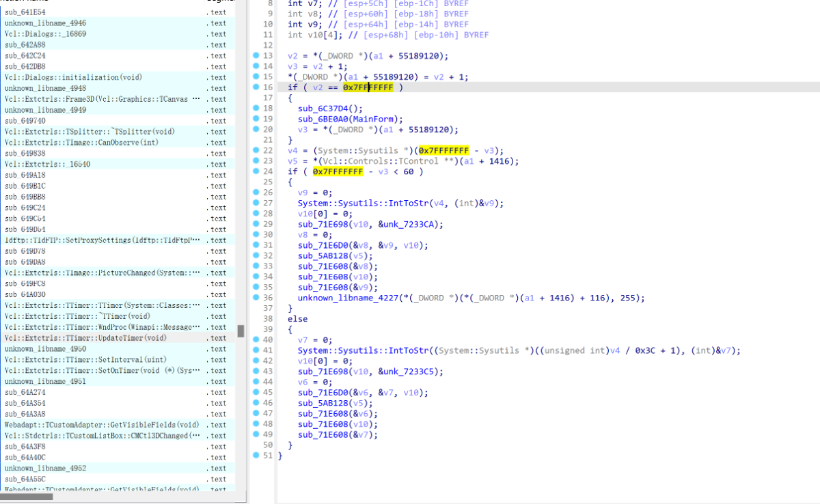Select sub_64A55C in the function list
The width and height of the screenshot is (820, 504).
tap(118, 479)
